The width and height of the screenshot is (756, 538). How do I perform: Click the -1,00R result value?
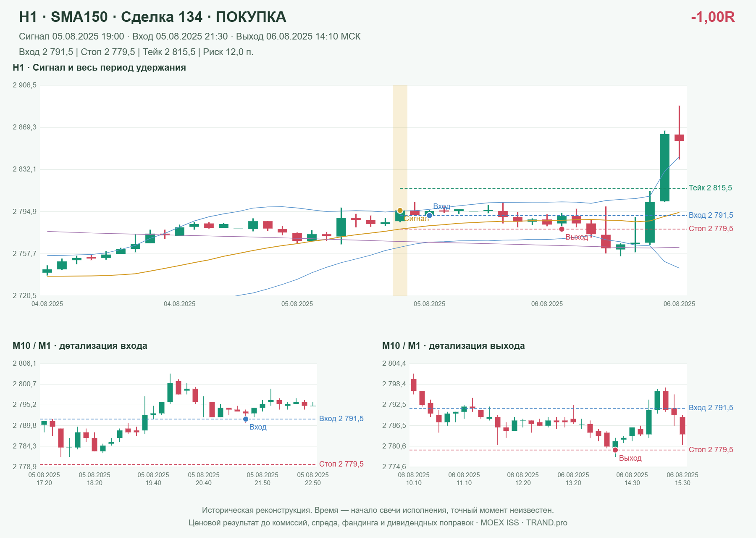pyautogui.click(x=713, y=17)
